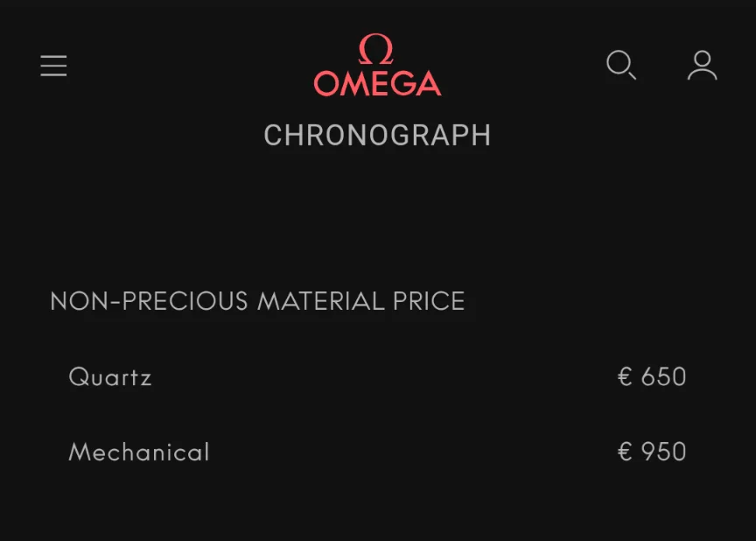
Task: Click the final A of OMEGA wordmark
Action: [429, 84]
